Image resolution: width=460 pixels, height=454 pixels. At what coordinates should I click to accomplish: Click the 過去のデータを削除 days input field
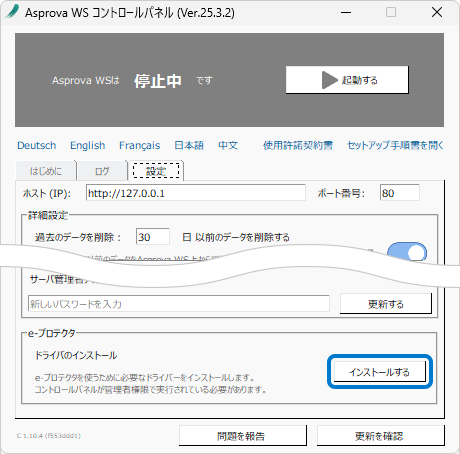(x=153, y=237)
